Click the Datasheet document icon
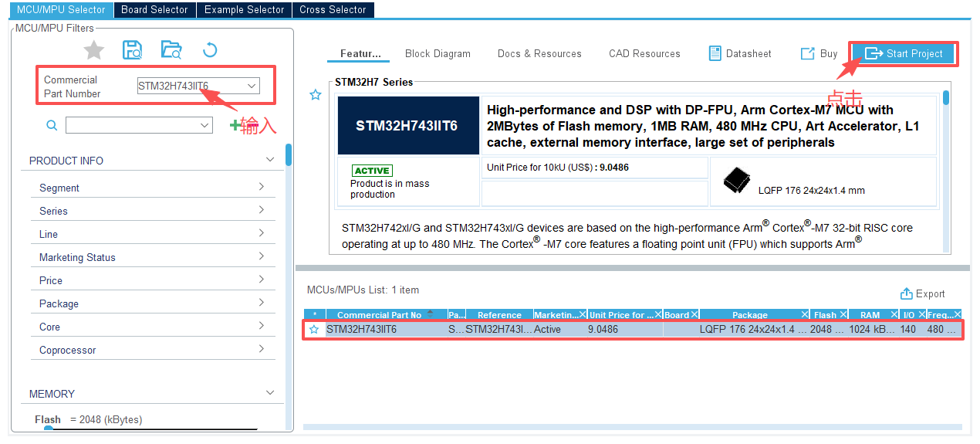This screenshot has height=444, width=980. point(715,53)
